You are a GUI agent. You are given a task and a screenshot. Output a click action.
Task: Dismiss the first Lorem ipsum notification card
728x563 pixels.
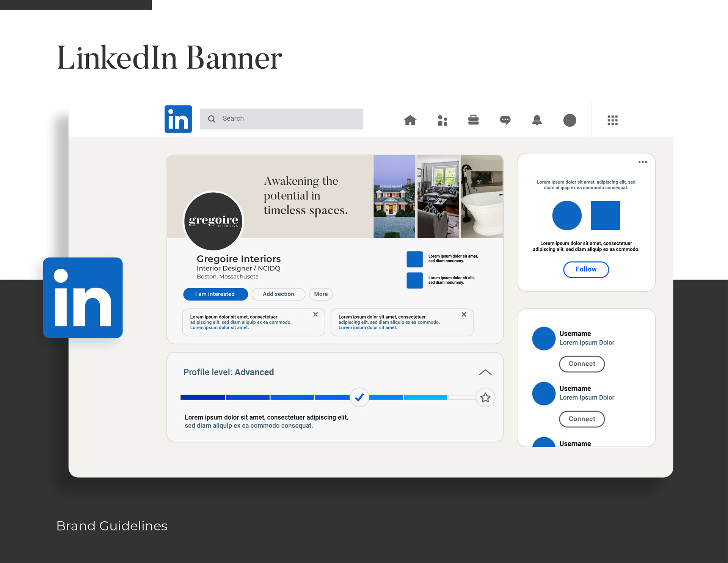(x=315, y=315)
